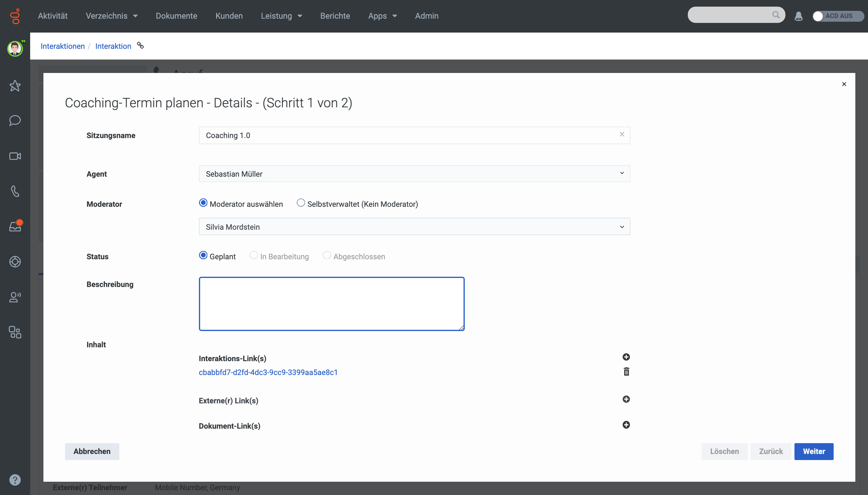Viewport: 868px width, 495px height.
Task: Open the Berichte menu item
Action: point(335,16)
